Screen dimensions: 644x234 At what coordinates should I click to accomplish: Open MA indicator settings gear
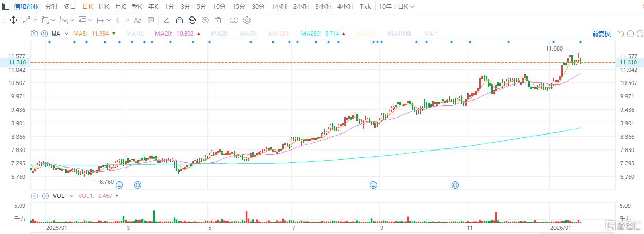pos(34,34)
